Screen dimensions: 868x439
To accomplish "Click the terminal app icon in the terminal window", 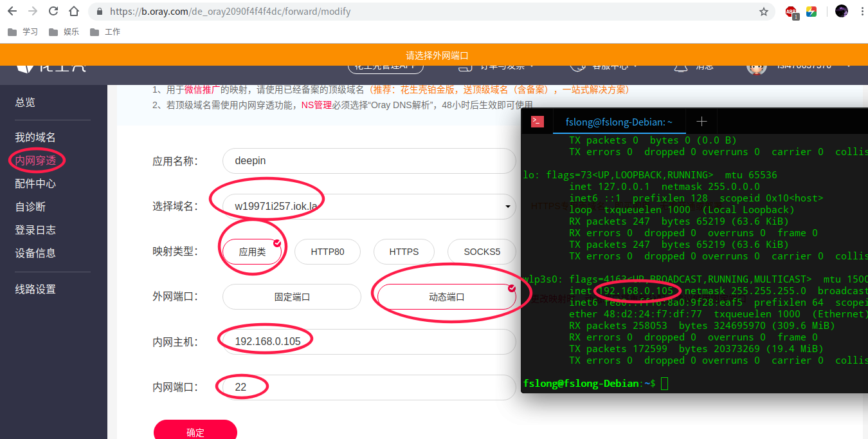I will pos(538,121).
